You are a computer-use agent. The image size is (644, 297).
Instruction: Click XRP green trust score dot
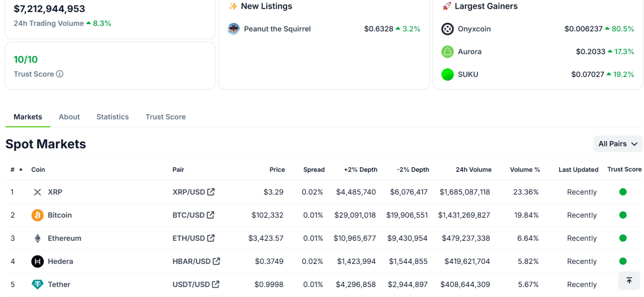[623, 192]
